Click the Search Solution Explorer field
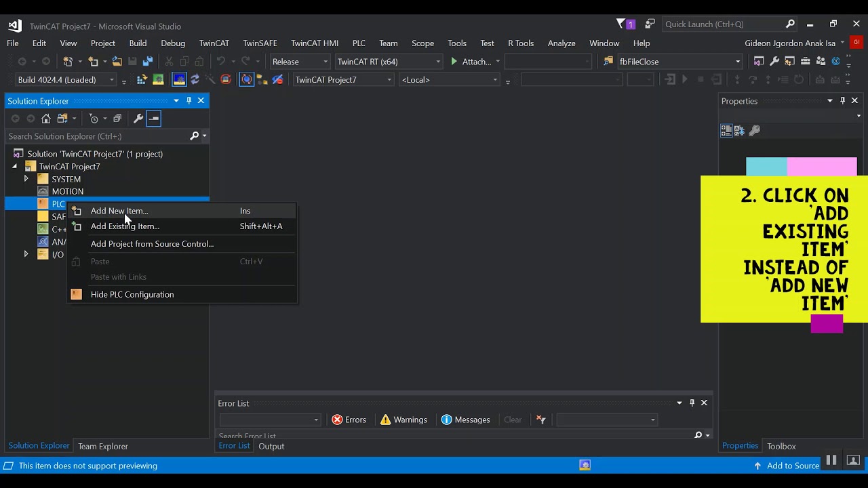The width and height of the screenshot is (868, 488). point(98,136)
